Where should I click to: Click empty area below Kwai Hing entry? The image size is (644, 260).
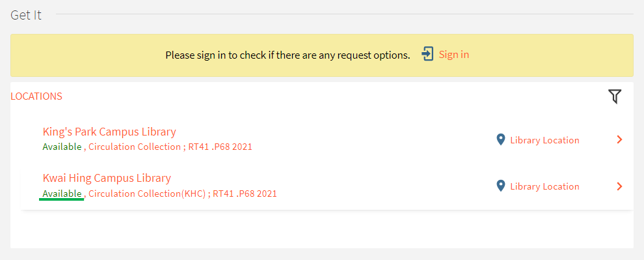pos(322,229)
